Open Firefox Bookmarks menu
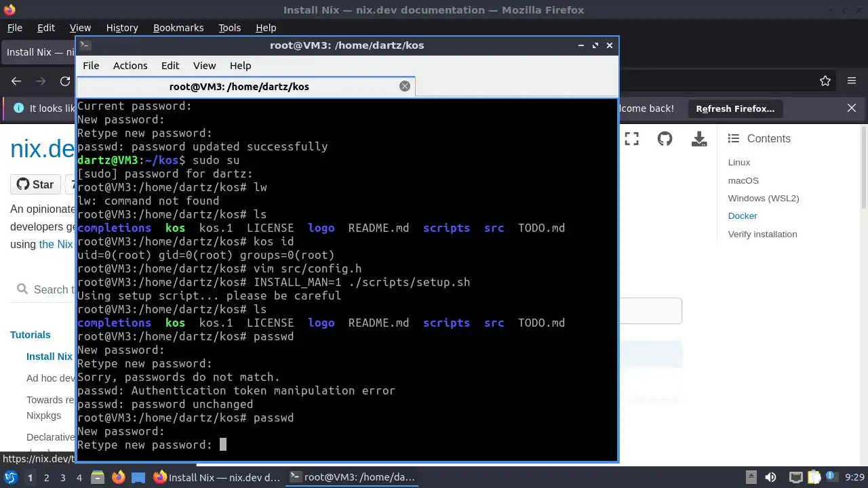 coord(178,28)
